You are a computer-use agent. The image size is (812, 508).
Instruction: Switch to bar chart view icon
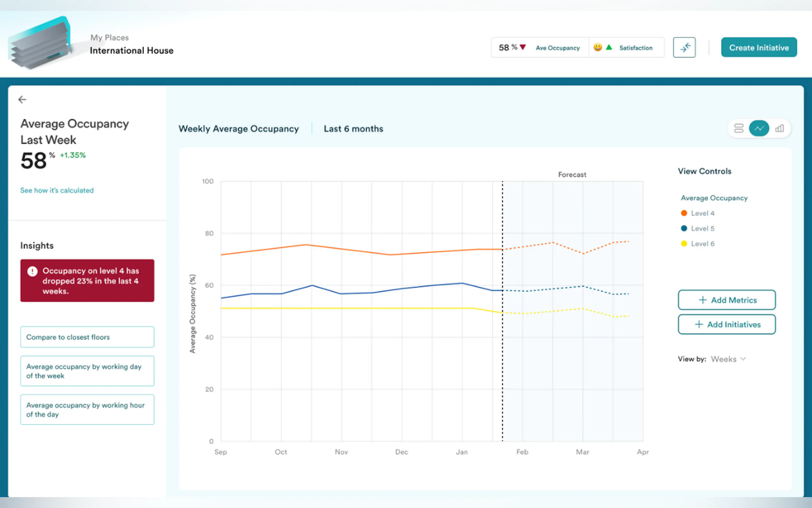[779, 128]
